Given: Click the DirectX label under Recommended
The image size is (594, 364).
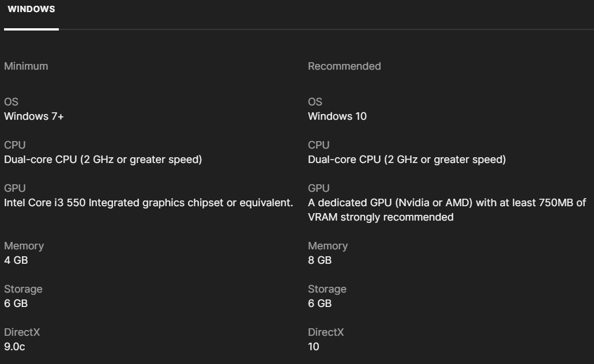Looking at the screenshot, I should [x=326, y=332].
